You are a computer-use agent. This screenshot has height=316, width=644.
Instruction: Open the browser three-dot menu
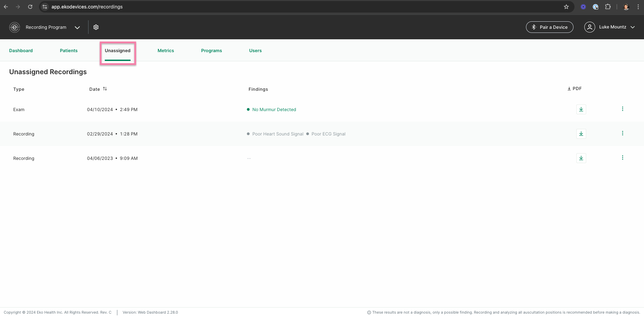click(x=638, y=7)
